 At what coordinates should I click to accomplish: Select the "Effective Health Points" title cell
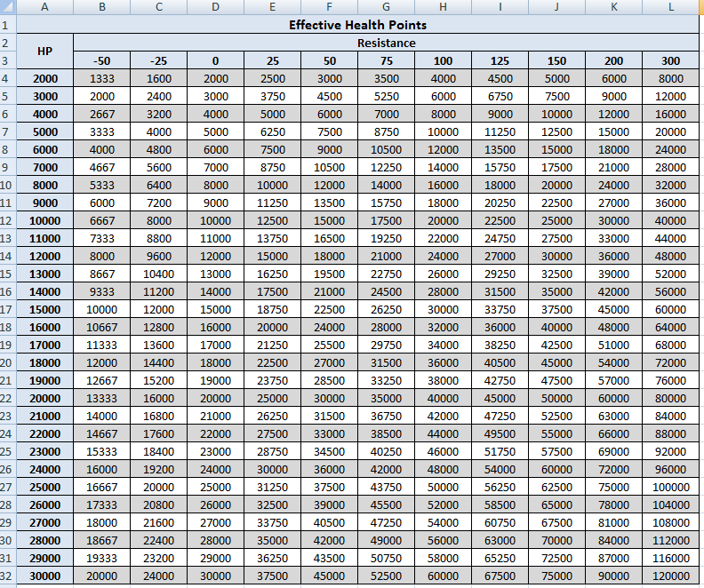point(357,25)
